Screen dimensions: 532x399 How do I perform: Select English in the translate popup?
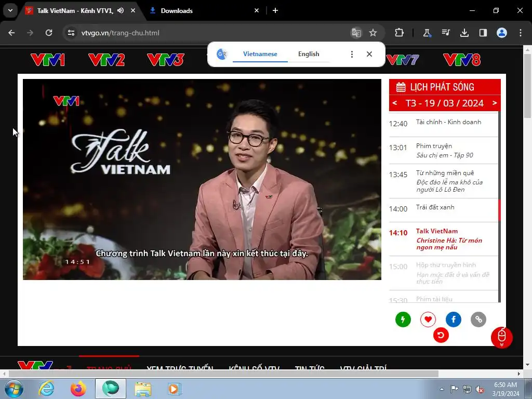(x=309, y=54)
